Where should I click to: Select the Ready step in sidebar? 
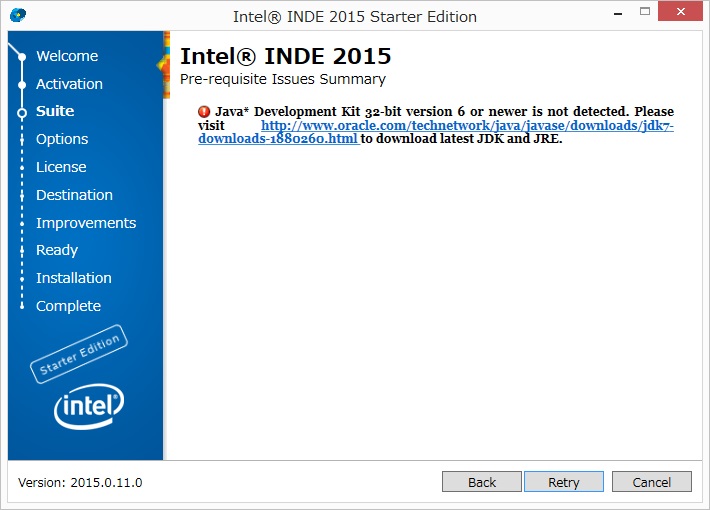click(x=57, y=250)
